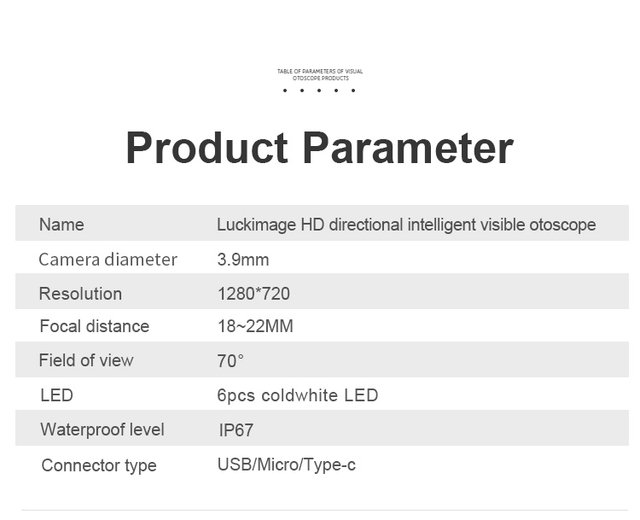The height and width of the screenshot is (520, 640).
Task: Click the 'Luckimage HD directional' otoscope name text
Action: point(406,225)
